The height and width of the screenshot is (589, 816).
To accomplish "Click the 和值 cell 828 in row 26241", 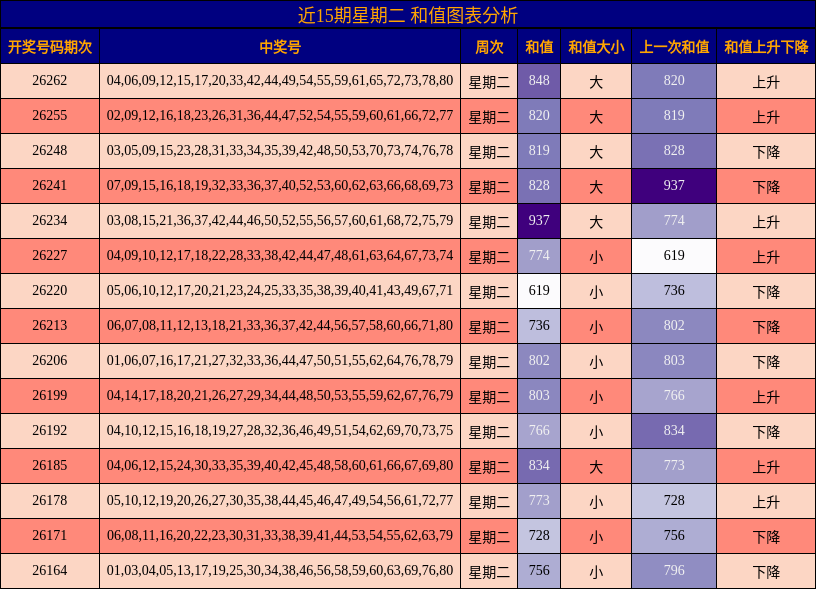I will pyautogui.click(x=539, y=186).
